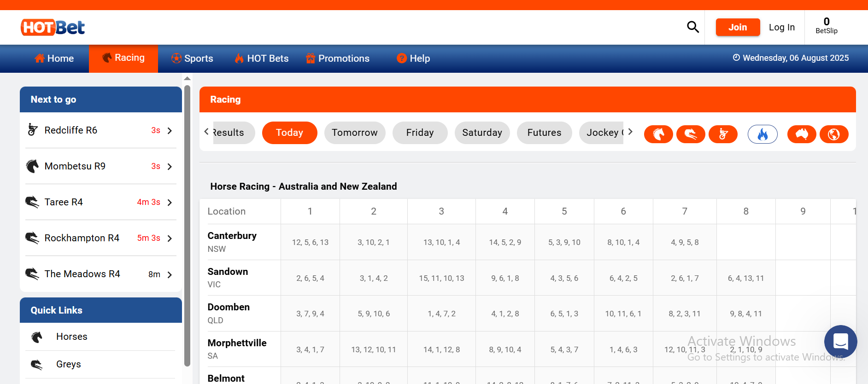Open Canterbury race 4 result 14, 5, 2, 9
The image size is (868, 384).
pos(505,242)
